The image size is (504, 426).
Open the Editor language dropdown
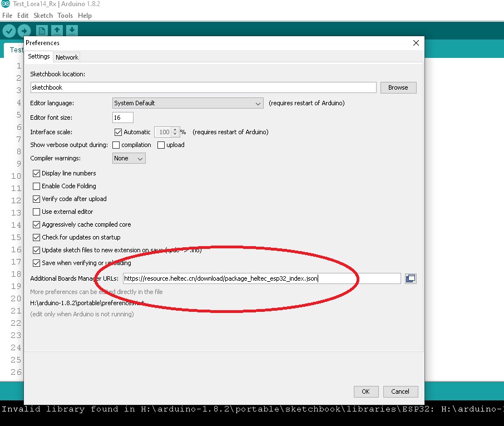click(187, 103)
